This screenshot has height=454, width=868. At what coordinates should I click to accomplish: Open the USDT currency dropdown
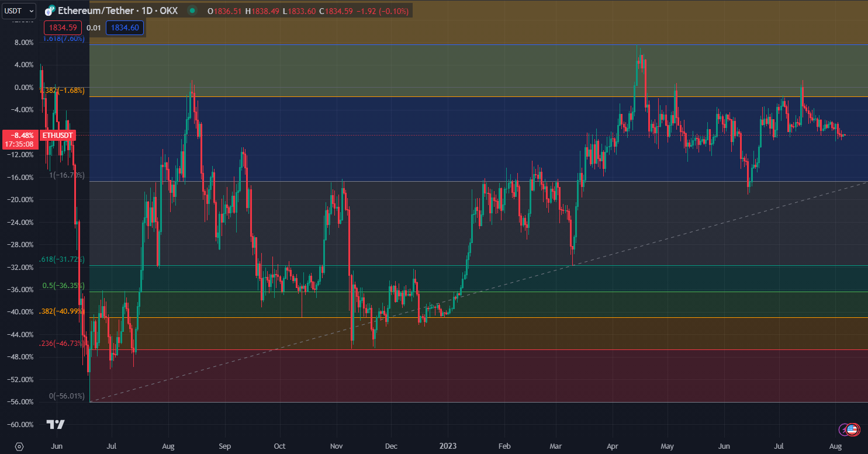pyautogui.click(x=19, y=10)
